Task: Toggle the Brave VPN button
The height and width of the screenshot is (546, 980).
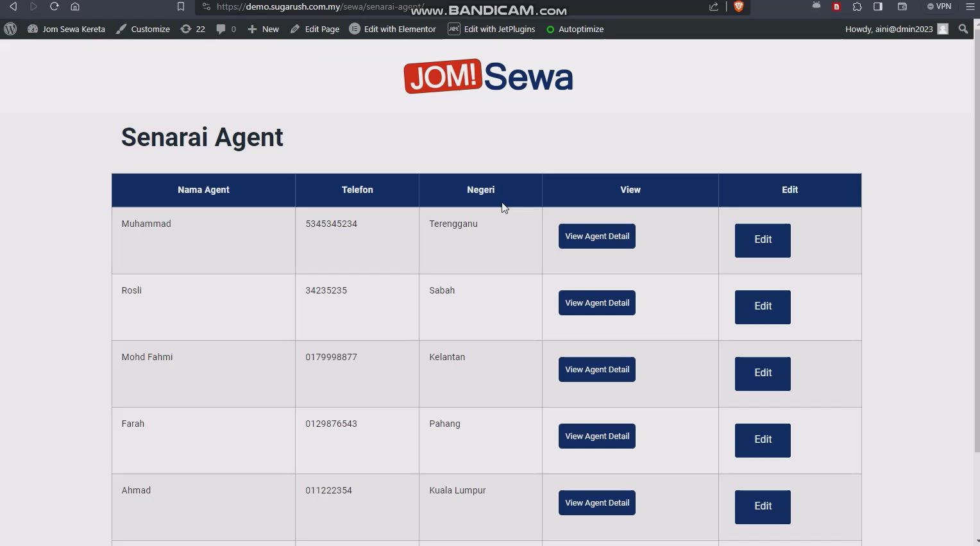Action: 939,7
